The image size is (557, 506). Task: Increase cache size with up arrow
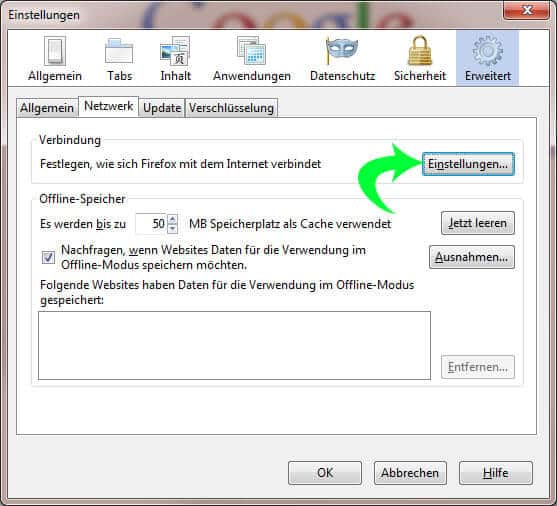pos(172,219)
